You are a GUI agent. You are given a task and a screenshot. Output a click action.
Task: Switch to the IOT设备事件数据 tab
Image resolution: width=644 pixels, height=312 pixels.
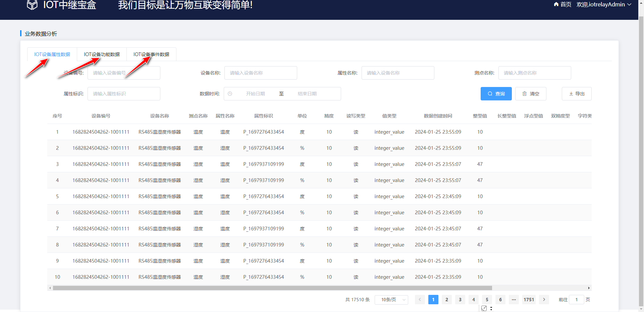[x=151, y=54]
